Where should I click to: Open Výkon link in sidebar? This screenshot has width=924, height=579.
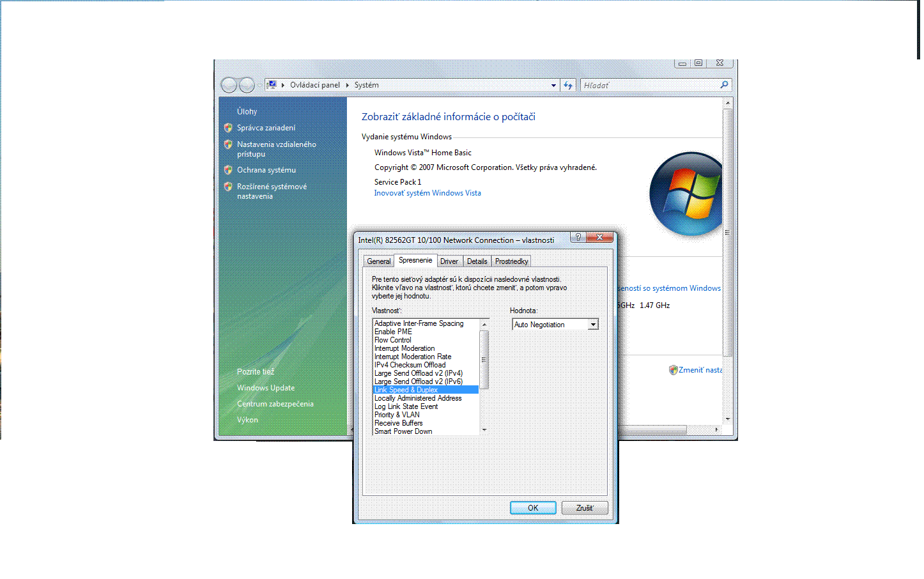point(247,420)
